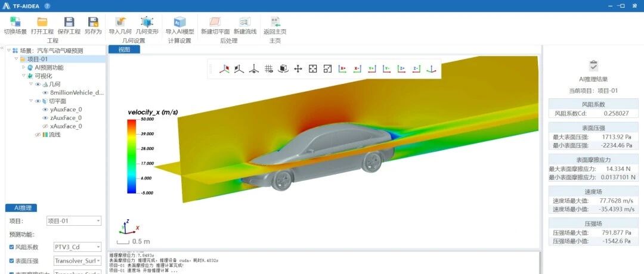Click the 最大表面压强 value 1713.92 Pa

click(x=615, y=136)
